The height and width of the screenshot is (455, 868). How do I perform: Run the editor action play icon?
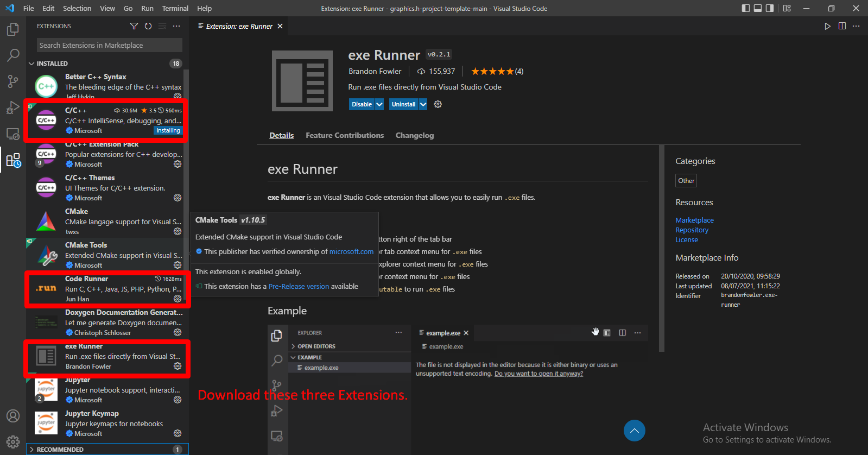click(x=828, y=26)
